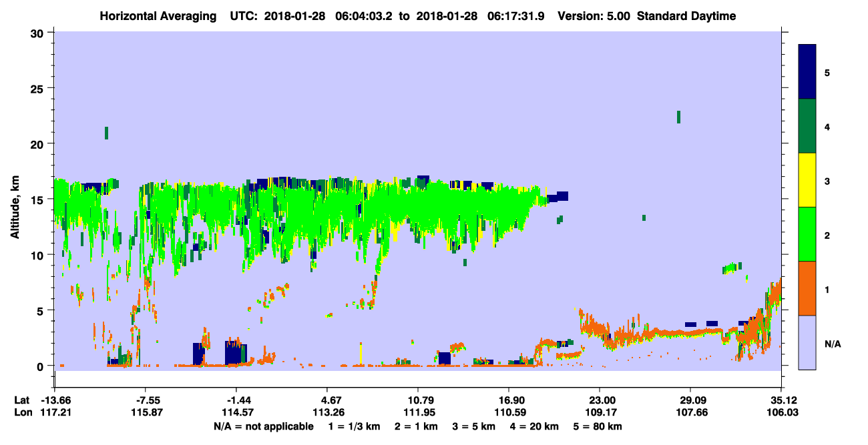Click the y-axis tick label '5'
Image resolution: width=868 pixels, height=445 pixels.
point(41,310)
